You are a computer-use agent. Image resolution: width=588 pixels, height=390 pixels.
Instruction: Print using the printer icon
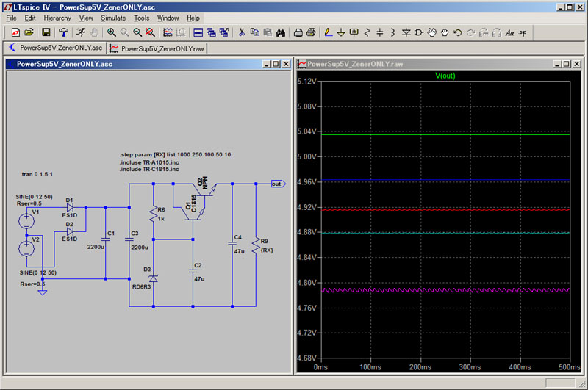(311, 32)
